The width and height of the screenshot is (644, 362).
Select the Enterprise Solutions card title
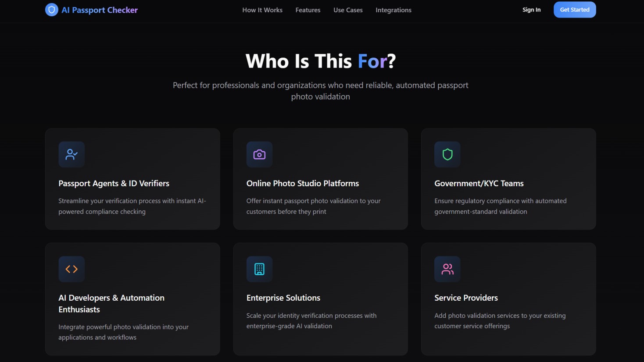coord(283,298)
